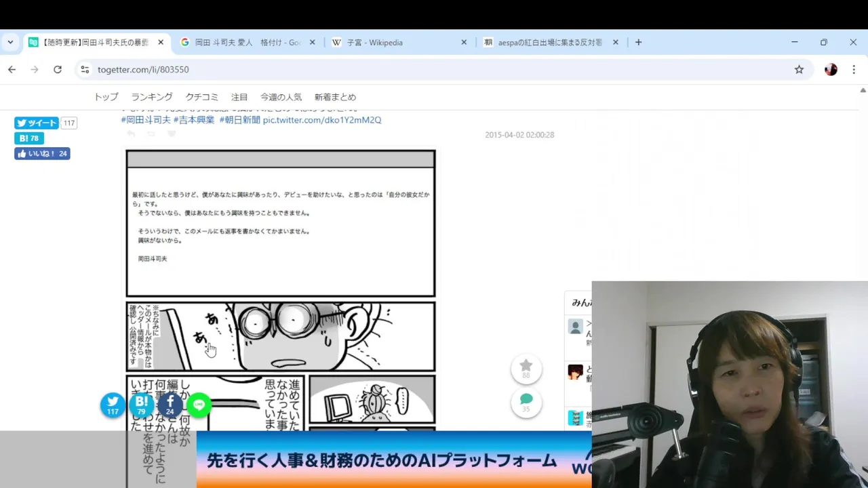Go forward to the next page
The image size is (868, 488).
[35, 69]
